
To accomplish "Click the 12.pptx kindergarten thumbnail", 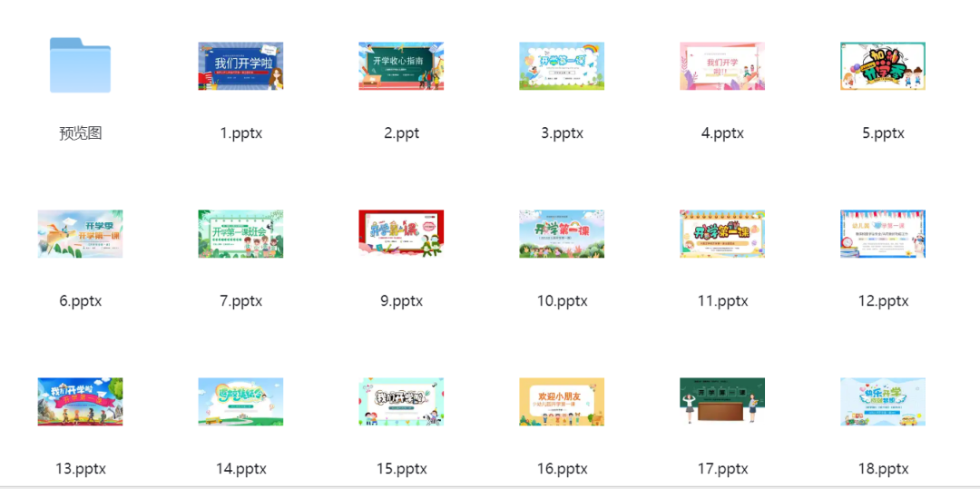I will 883,234.
